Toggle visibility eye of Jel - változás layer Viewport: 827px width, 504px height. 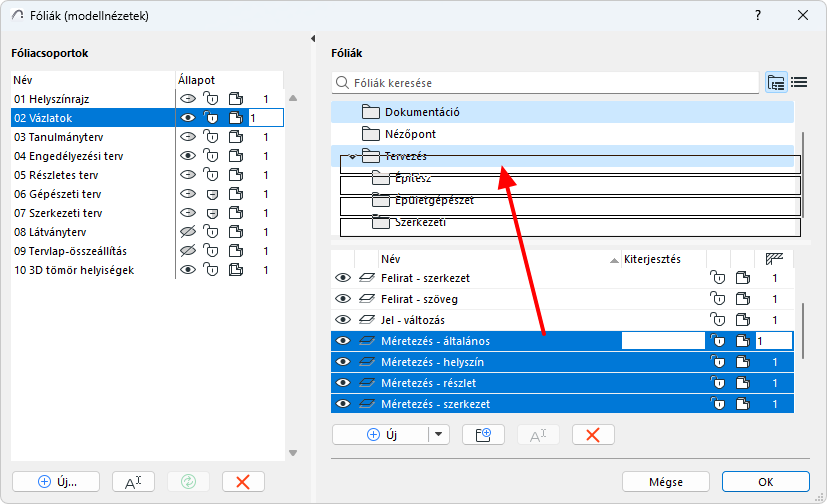(343, 320)
